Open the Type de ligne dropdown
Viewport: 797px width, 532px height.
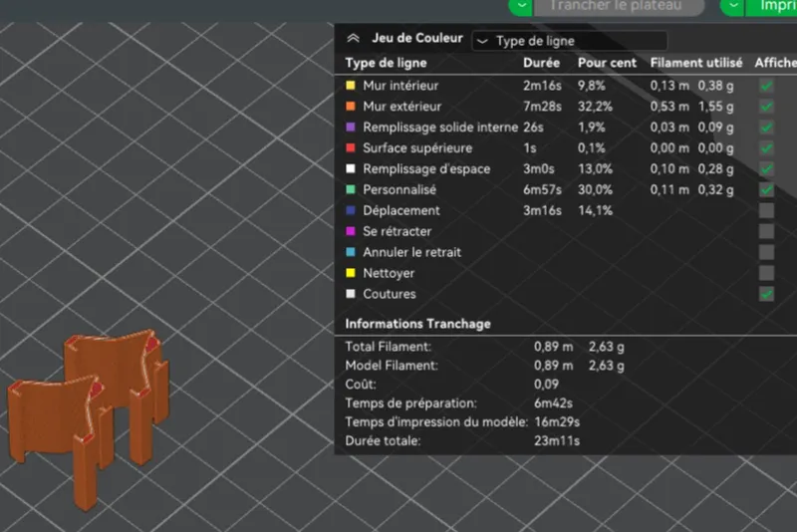569,41
